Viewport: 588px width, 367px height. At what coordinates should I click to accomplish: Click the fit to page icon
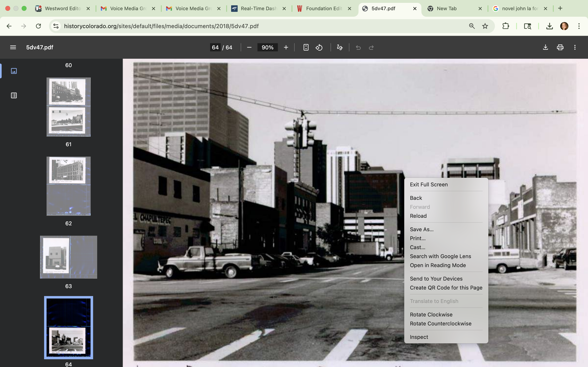click(306, 47)
